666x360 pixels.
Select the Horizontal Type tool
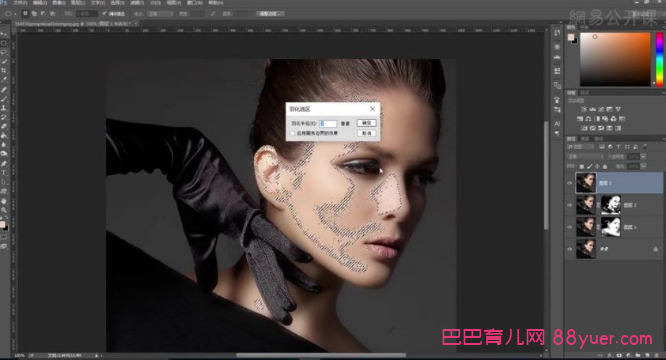4,172
